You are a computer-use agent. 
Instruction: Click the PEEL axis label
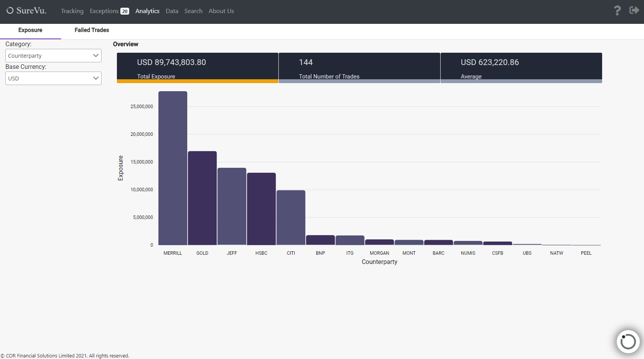pyautogui.click(x=586, y=253)
